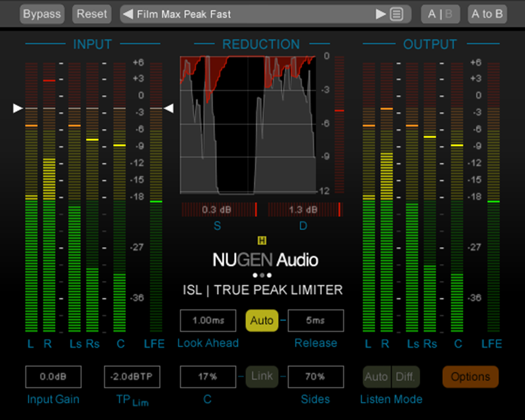Click the Input Gain value field
This screenshot has width=525, height=420.
pyautogui.click(x=53, y=376)
